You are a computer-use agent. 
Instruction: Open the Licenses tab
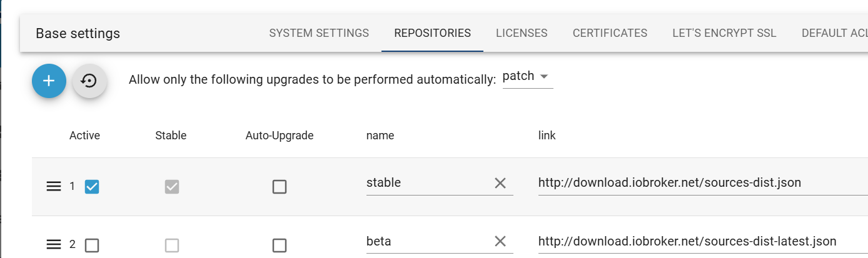[x=522, y=33]
